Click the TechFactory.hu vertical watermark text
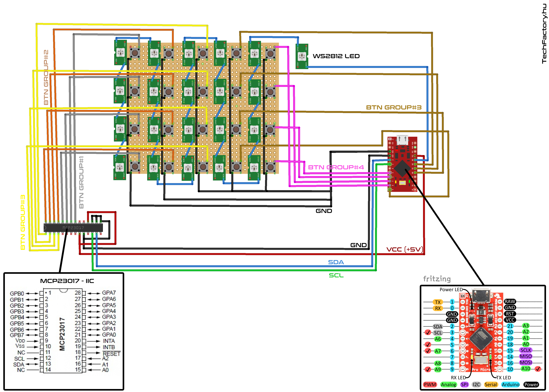 (544, 34)
